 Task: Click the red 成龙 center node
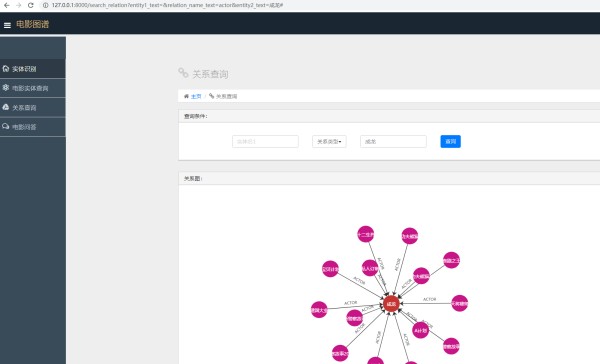click(391, 304)
